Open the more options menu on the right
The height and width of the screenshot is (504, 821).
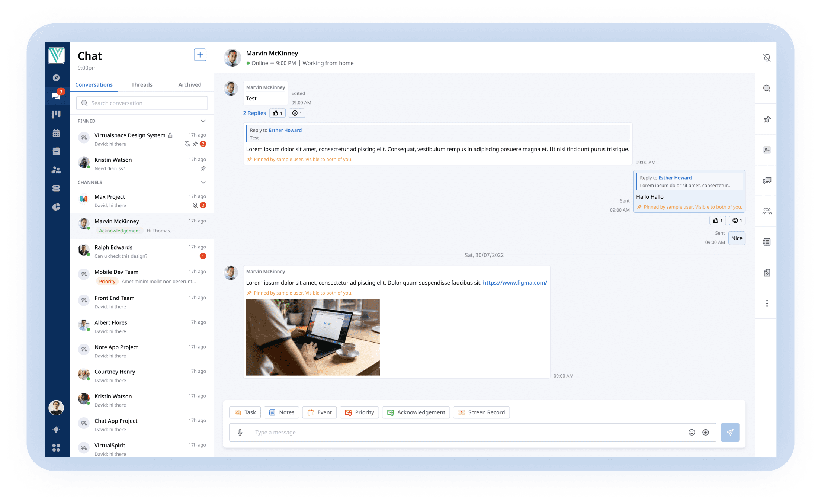[766, 304]
